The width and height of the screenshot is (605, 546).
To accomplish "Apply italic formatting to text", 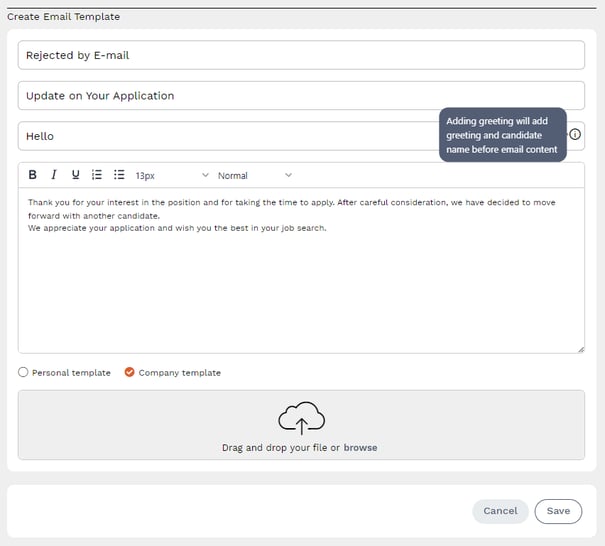I will tap(54, 175).
